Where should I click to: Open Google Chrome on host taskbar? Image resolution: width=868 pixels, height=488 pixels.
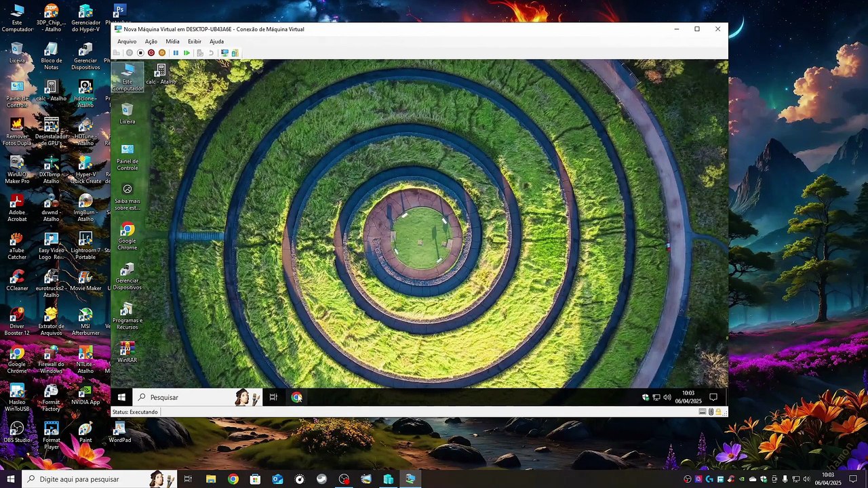[233, 479]
